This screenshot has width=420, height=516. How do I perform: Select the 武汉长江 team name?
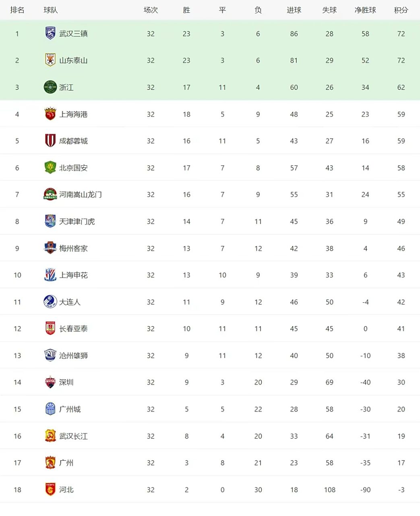coord(73,436)
